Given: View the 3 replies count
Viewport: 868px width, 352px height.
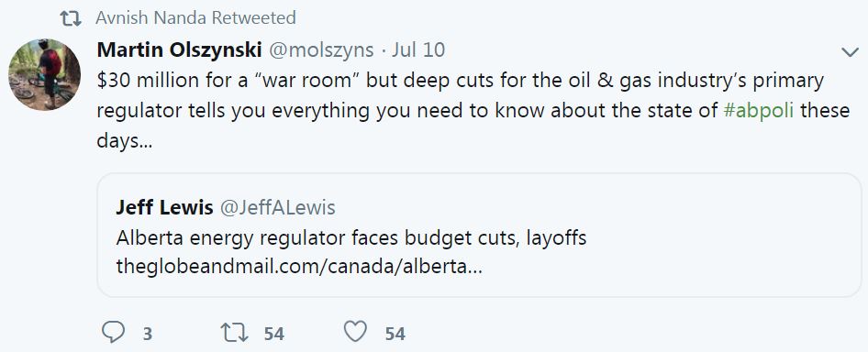Looking at the screenshot, I should pos(147,335).
